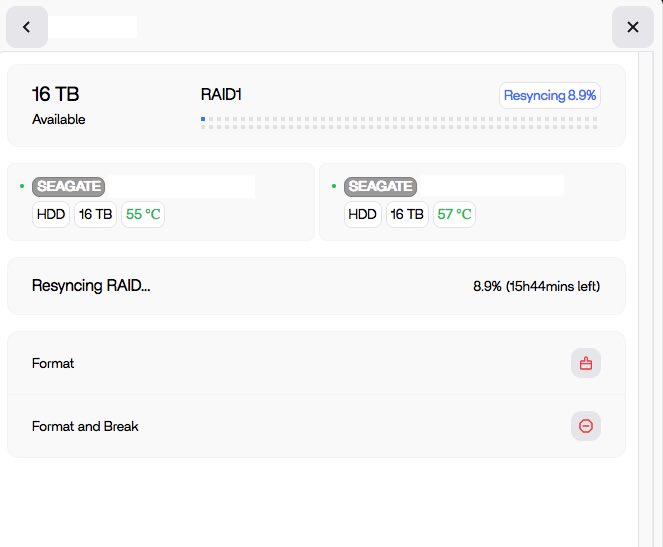
Task: Click the red Format icon
Action: (x=586, y=363)
